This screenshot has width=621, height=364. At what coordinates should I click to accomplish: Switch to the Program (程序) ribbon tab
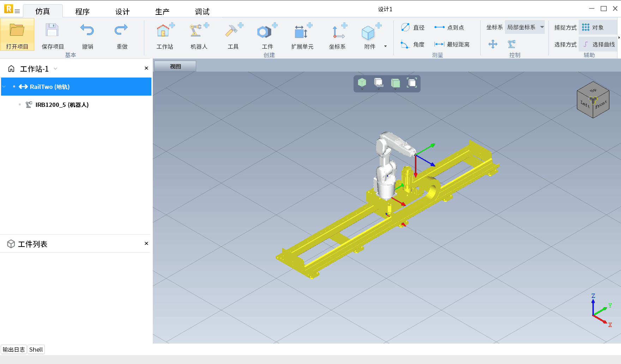[82, 12]
